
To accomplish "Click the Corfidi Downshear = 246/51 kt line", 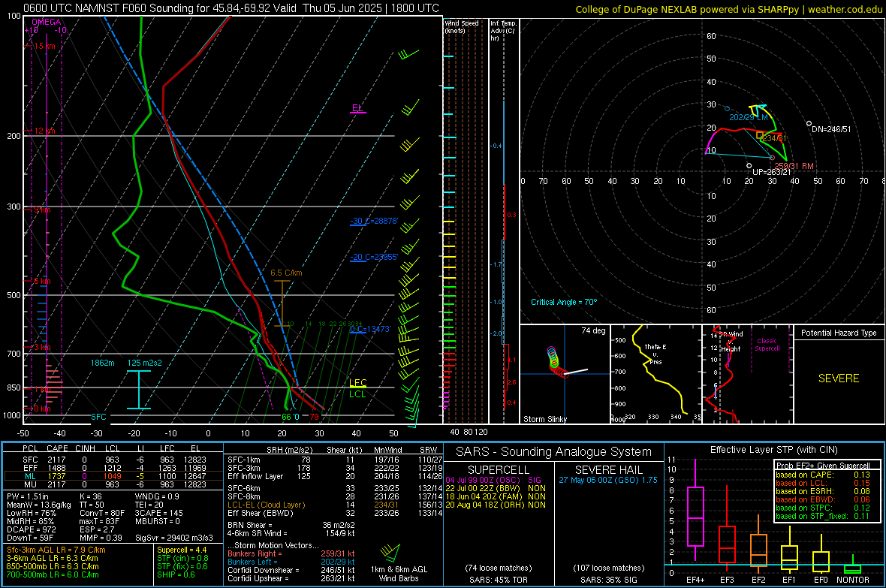I will click(x=291, y=571).
